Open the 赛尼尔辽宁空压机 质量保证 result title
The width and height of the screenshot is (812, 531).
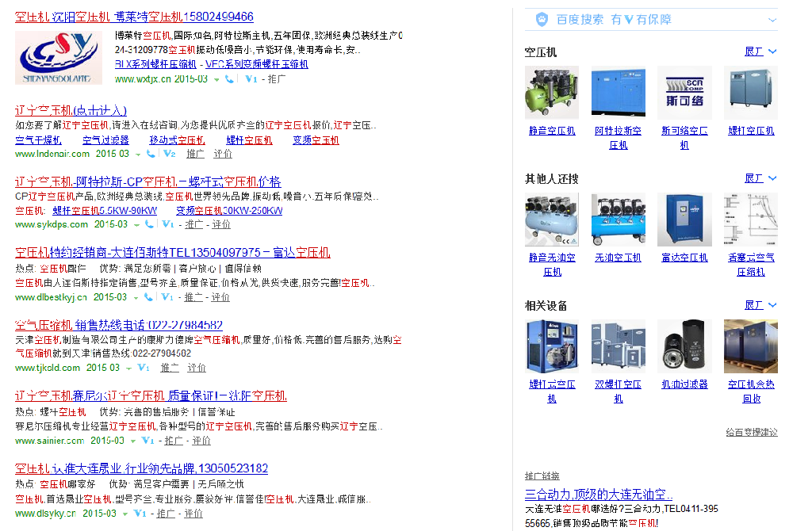pos(151,396)
